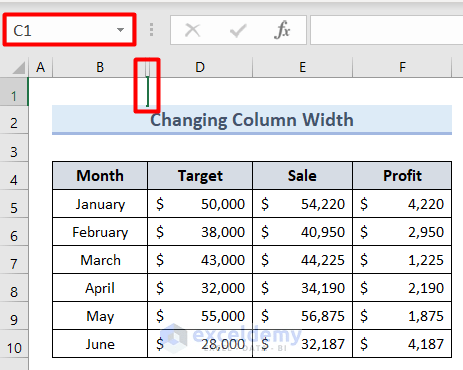
Task: Select the May cell
Action: coord(100,316)
